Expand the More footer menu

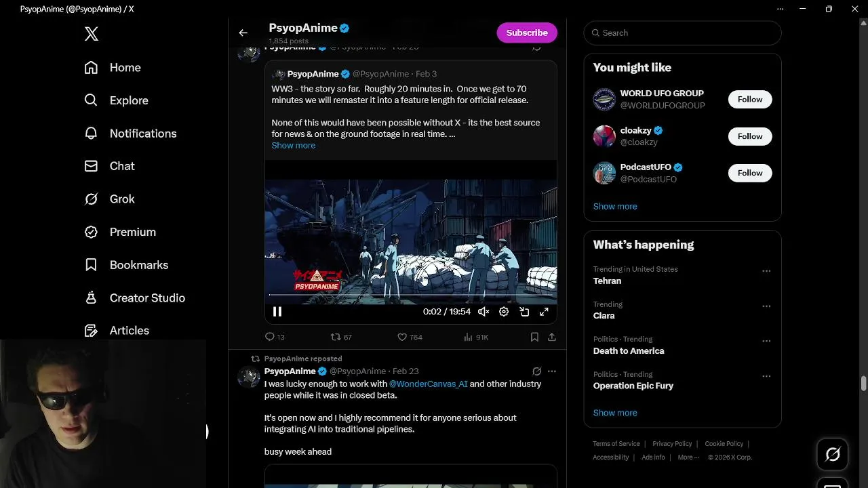688,457
